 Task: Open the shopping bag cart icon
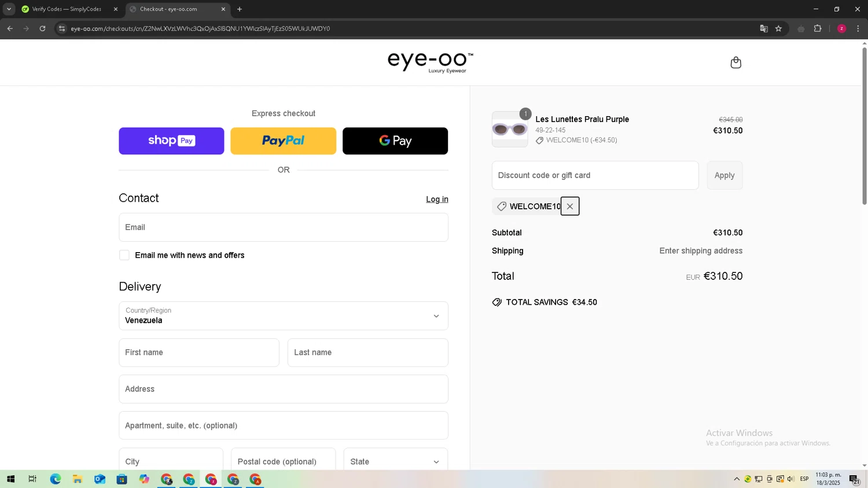[x=735, y=62]
